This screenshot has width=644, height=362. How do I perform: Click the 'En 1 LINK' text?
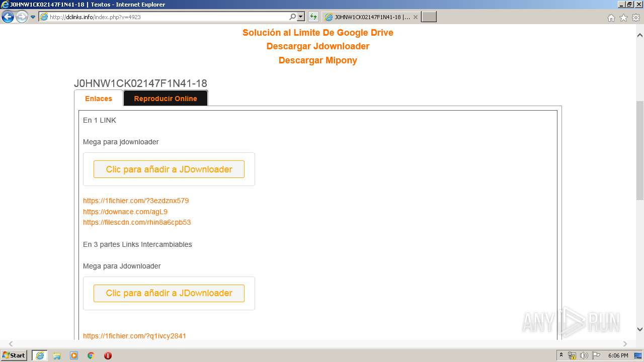coord(100,120)
